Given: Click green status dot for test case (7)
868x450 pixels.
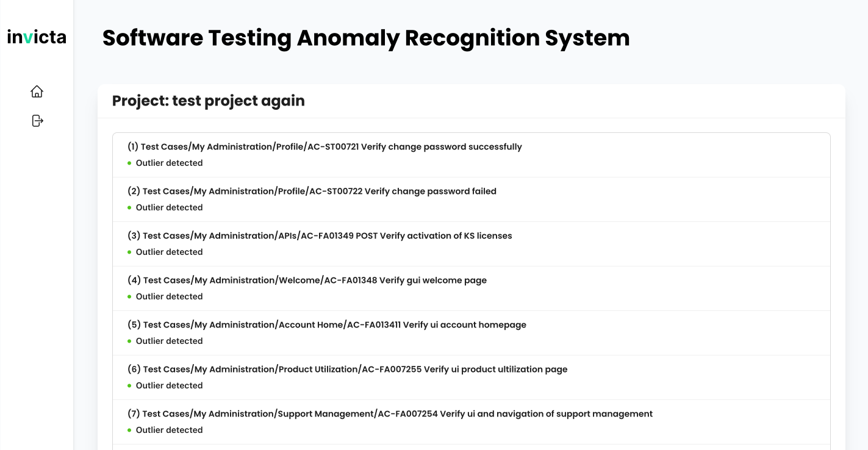Looking at the screenshot, I should (129, 430).
